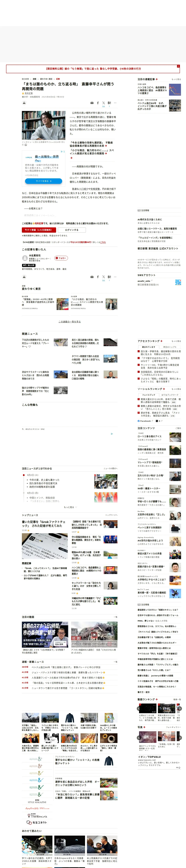Click ご案内 next to 注目コンテンツ

(x=178, y=428)
